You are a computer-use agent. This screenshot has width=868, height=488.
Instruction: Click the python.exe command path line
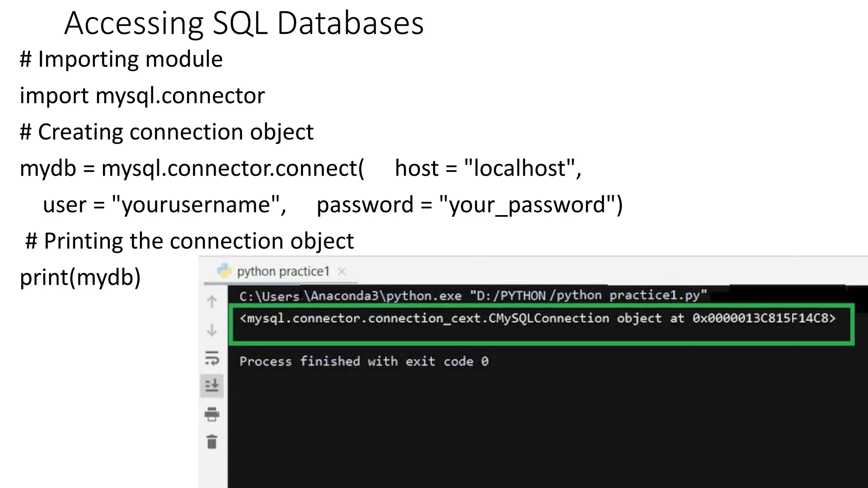coord(473,295)
